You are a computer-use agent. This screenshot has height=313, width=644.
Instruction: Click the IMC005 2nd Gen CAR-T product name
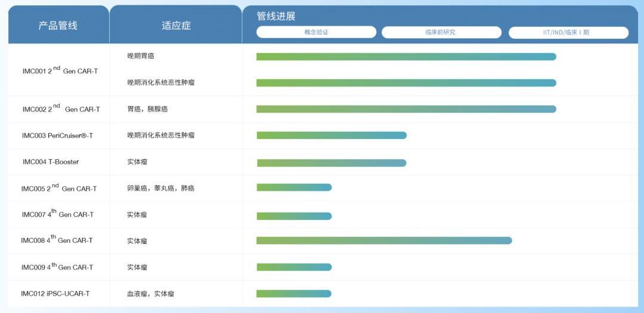coord(58,188)
